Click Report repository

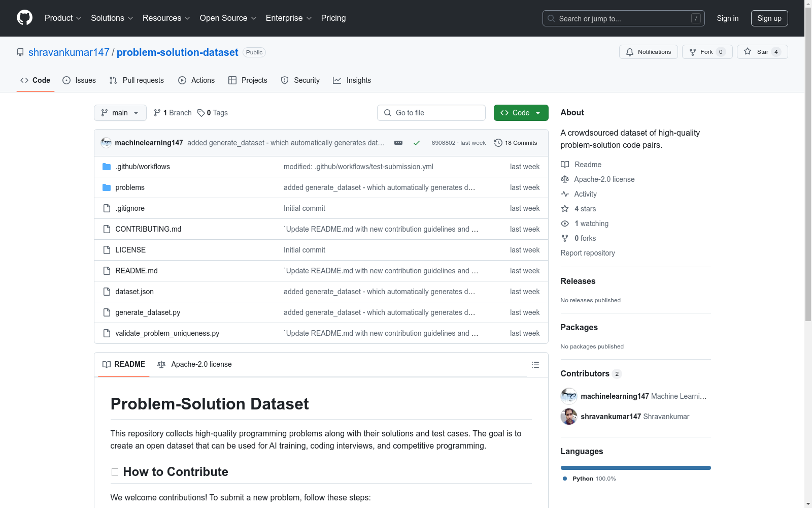point(588,253)
